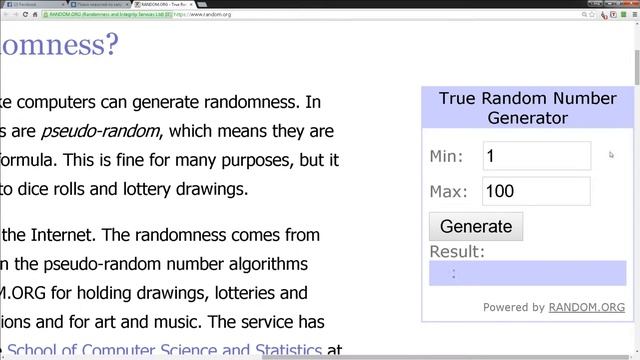Click the Min input field
Screen dimensions: 640x360
coord(537,156)
